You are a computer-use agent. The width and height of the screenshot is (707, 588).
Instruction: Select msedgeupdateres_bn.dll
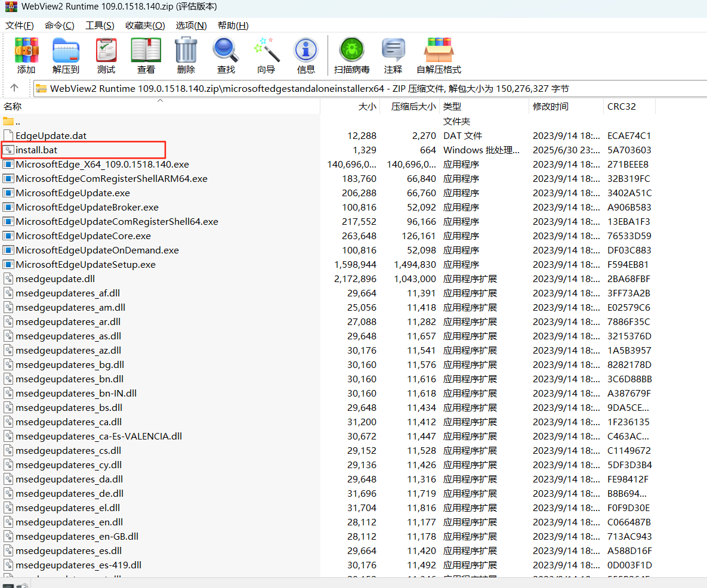[x=69, y=379]
